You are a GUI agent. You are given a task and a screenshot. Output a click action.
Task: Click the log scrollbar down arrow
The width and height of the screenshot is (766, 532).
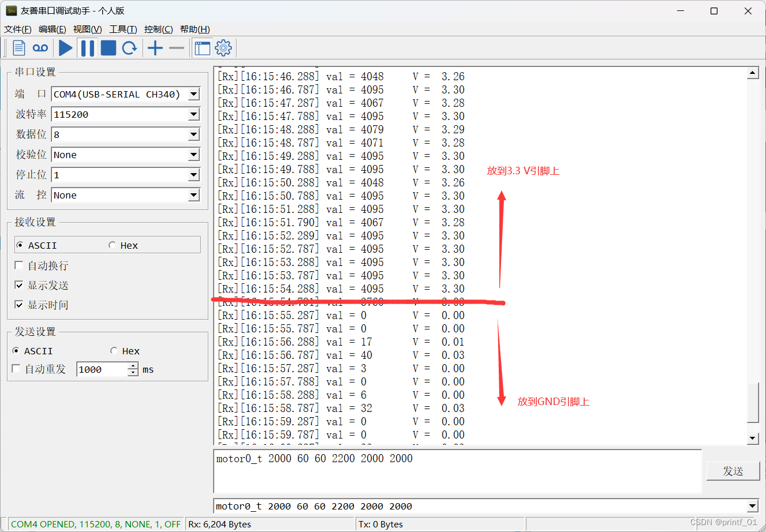753,438
